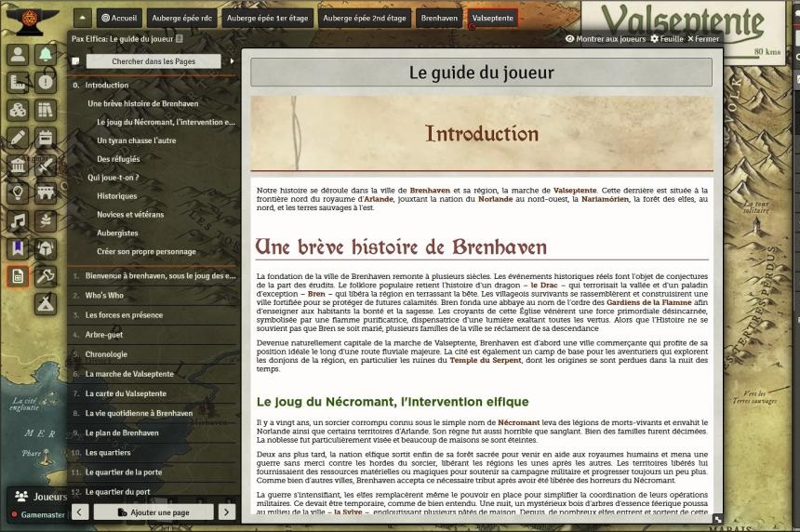This screenshot has width=800, height=532.
Task: Collapse the journal pages sidebar arrow
Action: (x=233, y=61)
